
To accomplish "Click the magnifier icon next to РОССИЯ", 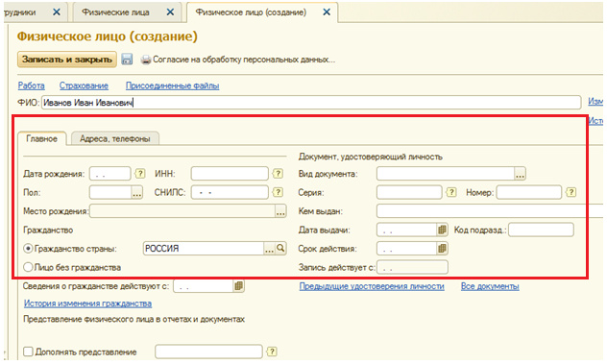I will (x=280, y=248).
